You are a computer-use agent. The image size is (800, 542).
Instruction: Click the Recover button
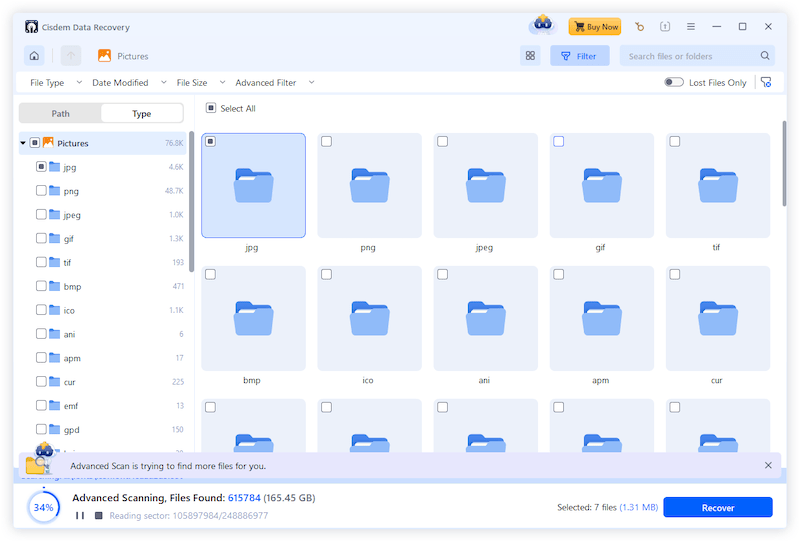click(717, 508)
